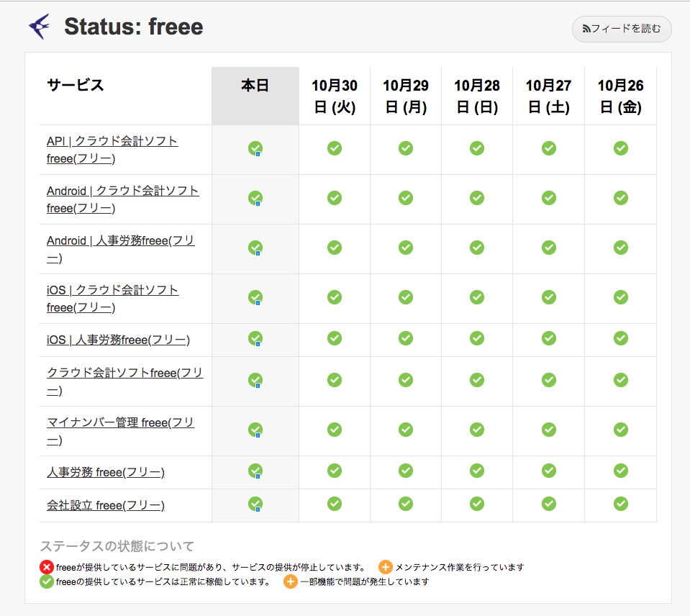Open iOS | 人事労務freee link
The image size is (690, 616).
click(x=118, y=340)
